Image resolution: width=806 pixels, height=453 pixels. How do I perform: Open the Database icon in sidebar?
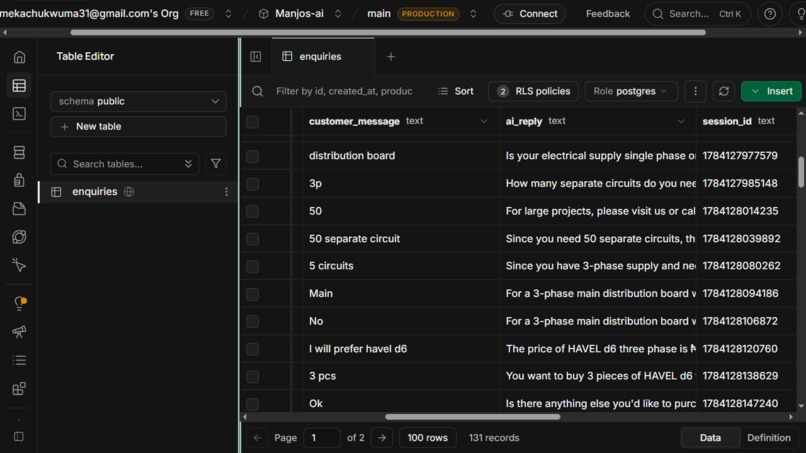(x=20, y=152)
